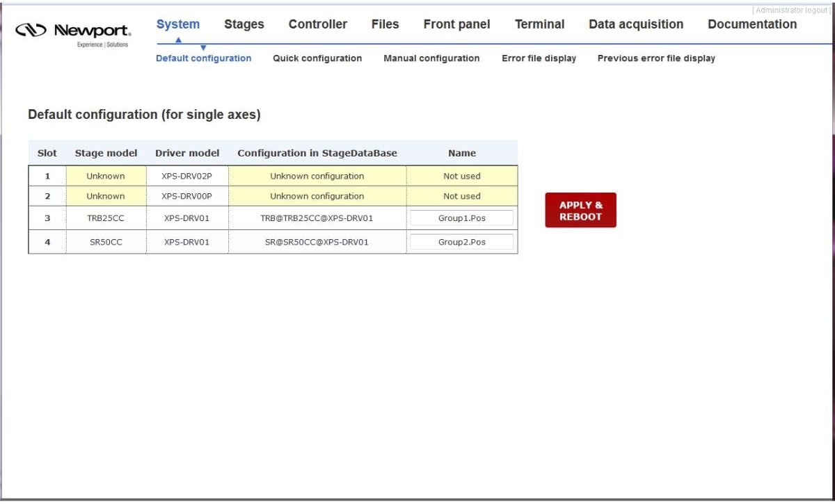835x504 pixels.
Task: Click slot 3 XPS-DRV01 driver cell
Action: (187, 218)
